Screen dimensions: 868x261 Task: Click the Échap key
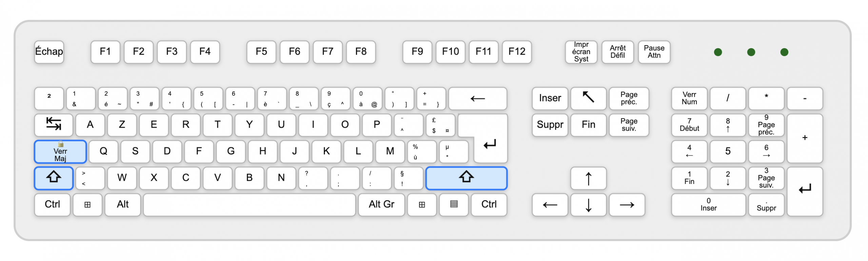49,52
